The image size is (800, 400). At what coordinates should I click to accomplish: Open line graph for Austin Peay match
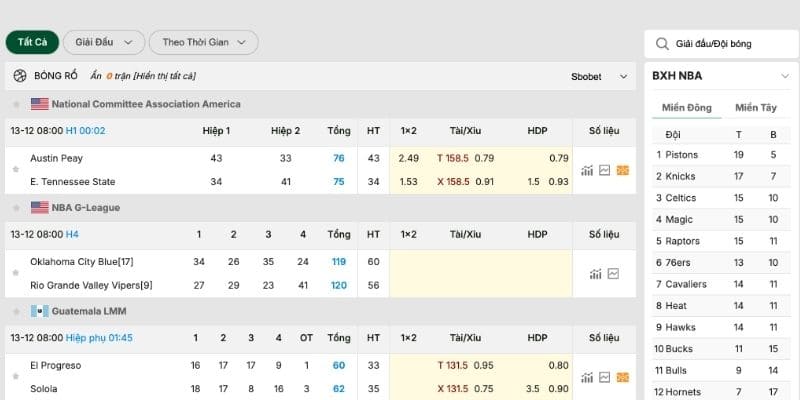tap(604, 170)
